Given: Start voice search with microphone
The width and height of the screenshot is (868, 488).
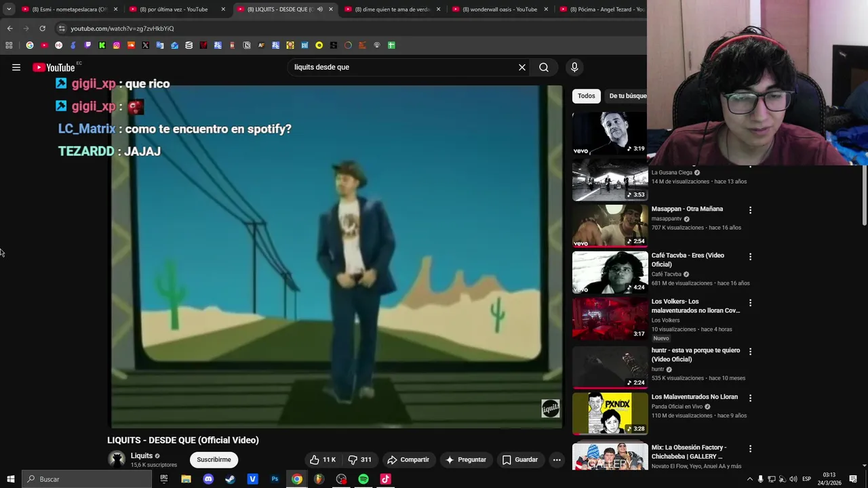Looking at the screenshot, I should point(574,67).
